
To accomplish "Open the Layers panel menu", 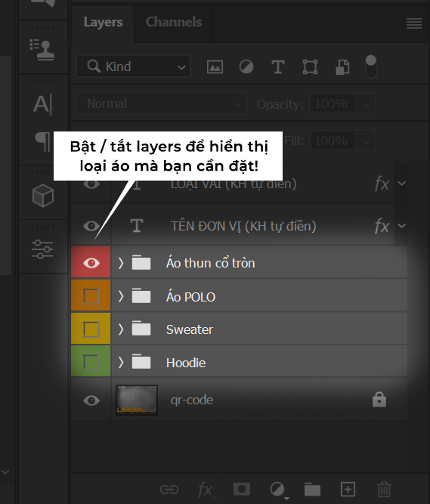I will click(414, 23).
